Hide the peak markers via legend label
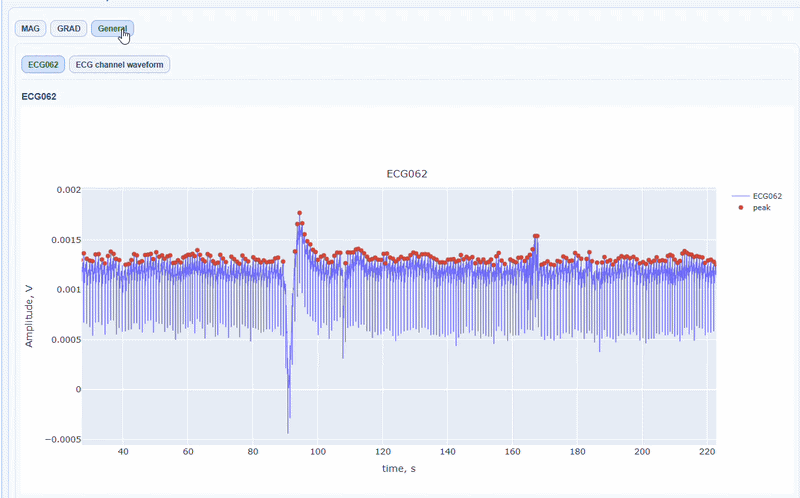The width and height of the screenshot is (800, 498). click(x=762, y=208)
